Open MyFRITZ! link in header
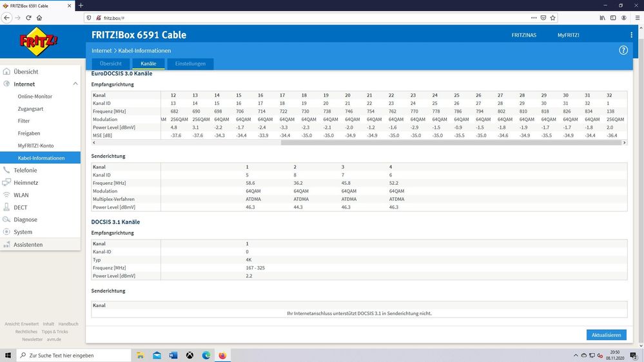Screen dimensions: 644x362 coord(569,35)
